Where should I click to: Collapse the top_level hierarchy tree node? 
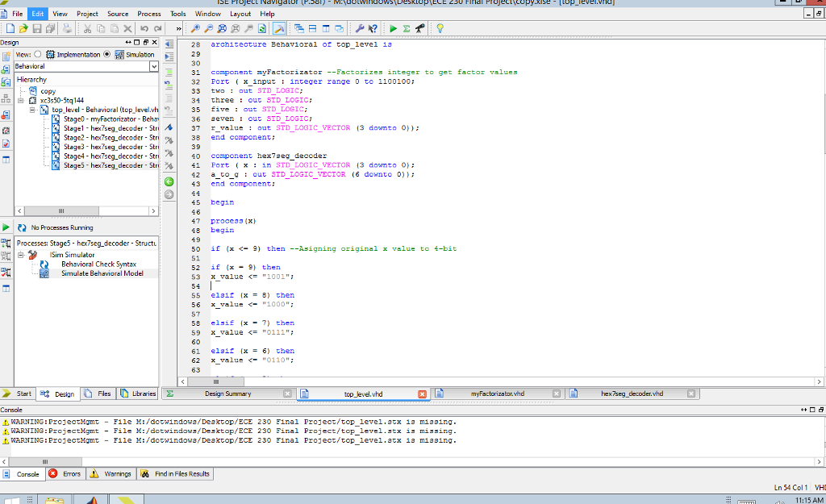pos(33,110)
